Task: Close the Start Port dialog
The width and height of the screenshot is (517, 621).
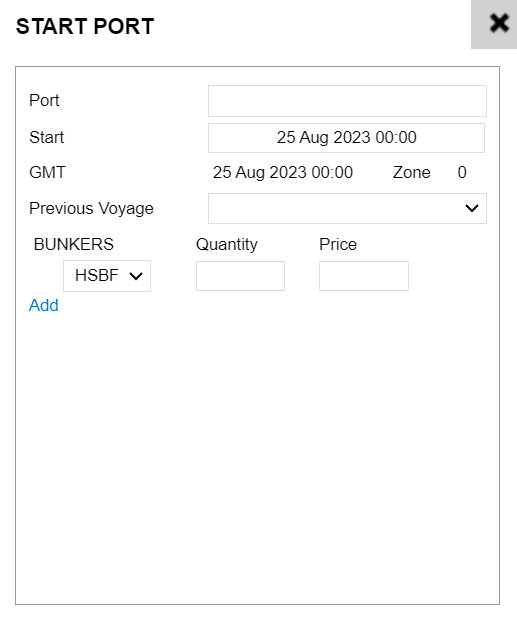Action: [494, 24]
